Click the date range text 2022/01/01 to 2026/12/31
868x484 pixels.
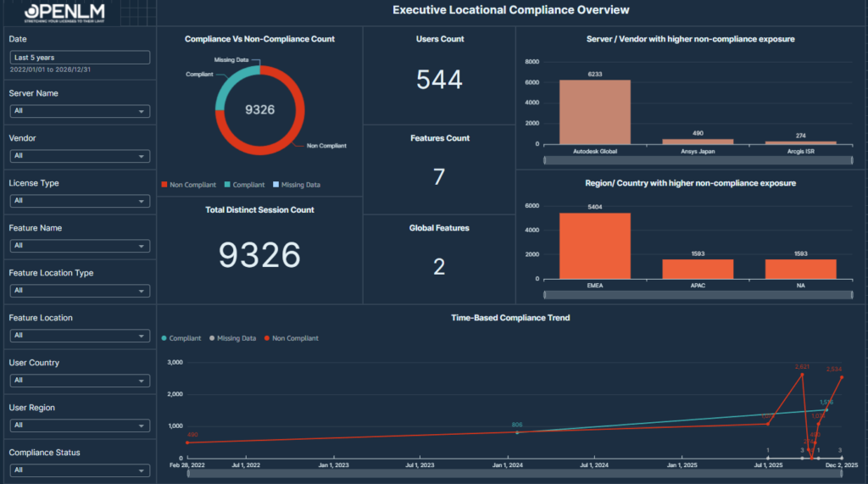pyautogui.click(x=50, y=70)
